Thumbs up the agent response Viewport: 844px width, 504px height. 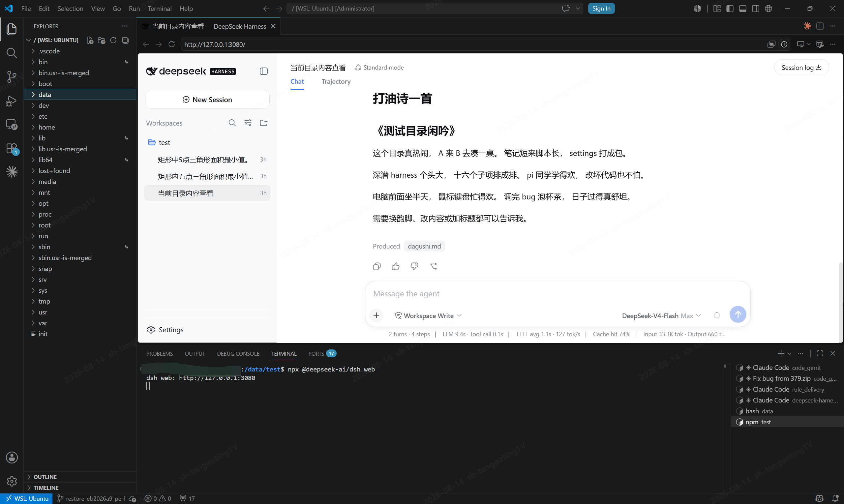click(x=395, y=267)
